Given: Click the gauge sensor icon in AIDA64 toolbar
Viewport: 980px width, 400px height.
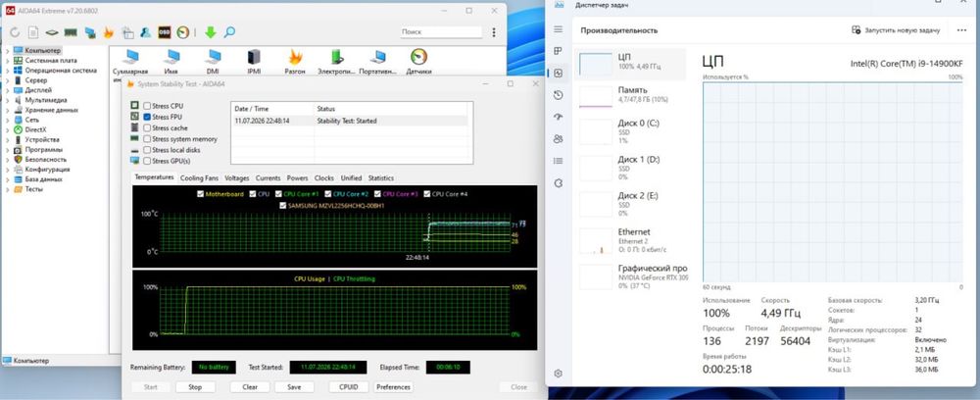Looking at the screenshot, I should pyautogui.click(x=182, y=32).
